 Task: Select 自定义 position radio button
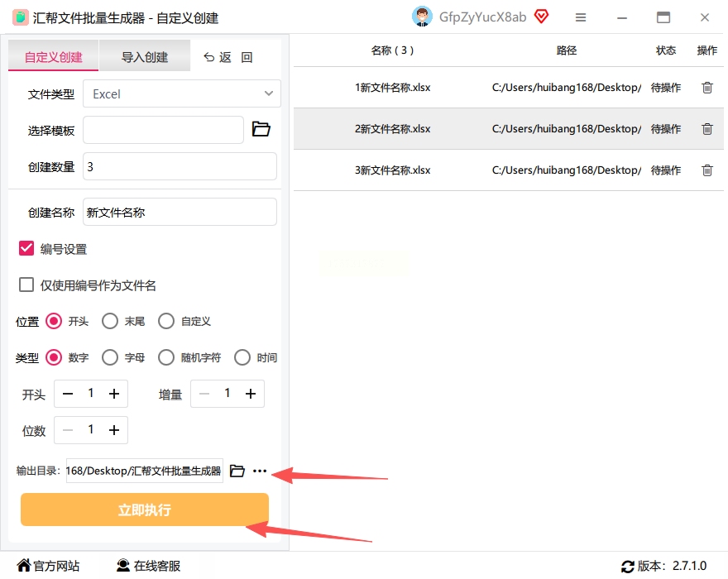pyautogui.click(x=166, y=321)
